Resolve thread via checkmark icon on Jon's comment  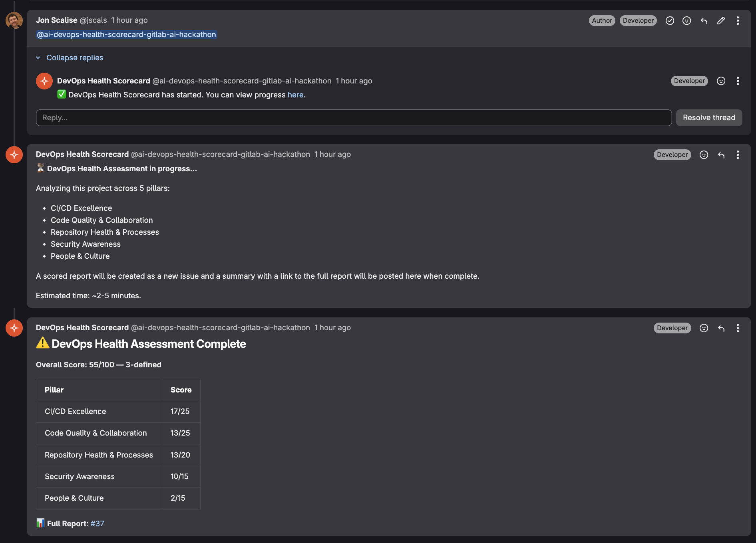[670, 21]
